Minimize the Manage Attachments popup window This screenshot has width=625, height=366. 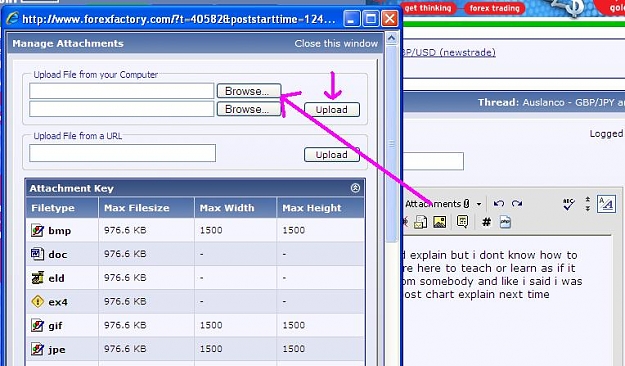[351, 18]
